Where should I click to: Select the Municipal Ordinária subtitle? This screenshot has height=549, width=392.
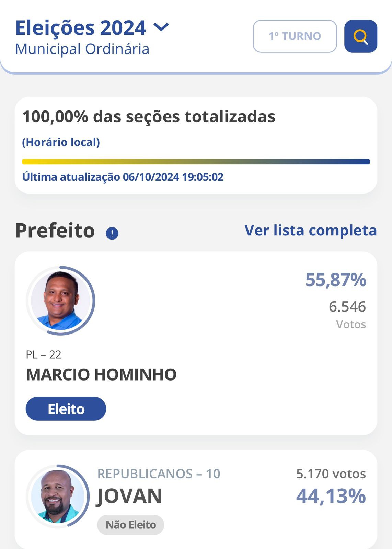click(x=82, y=49)
